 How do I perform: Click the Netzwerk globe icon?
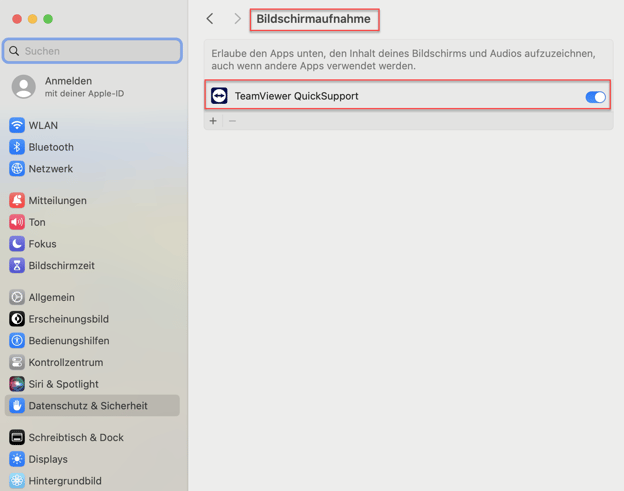pyautogui.click(x=17, y=169)
